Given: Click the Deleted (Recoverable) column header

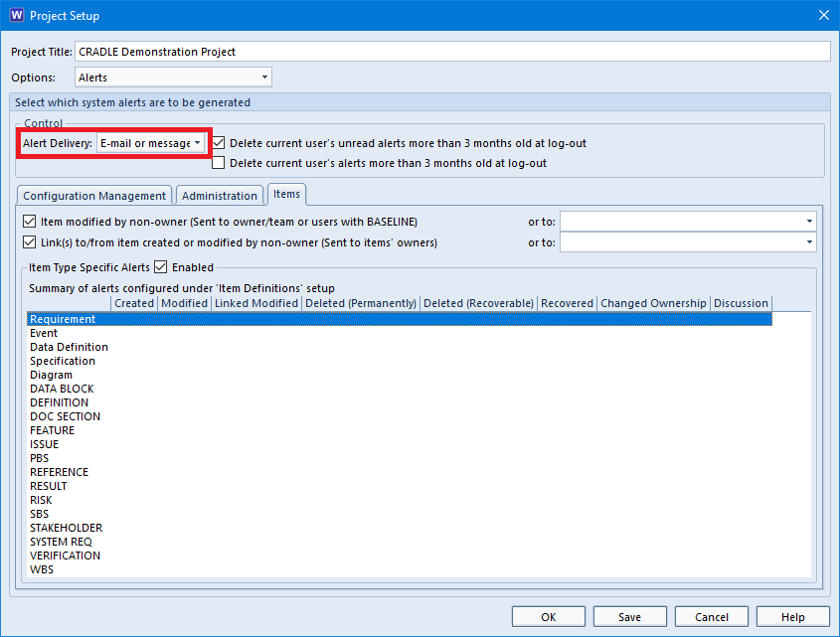Looking at the screenshot, I should click(478, 303).
